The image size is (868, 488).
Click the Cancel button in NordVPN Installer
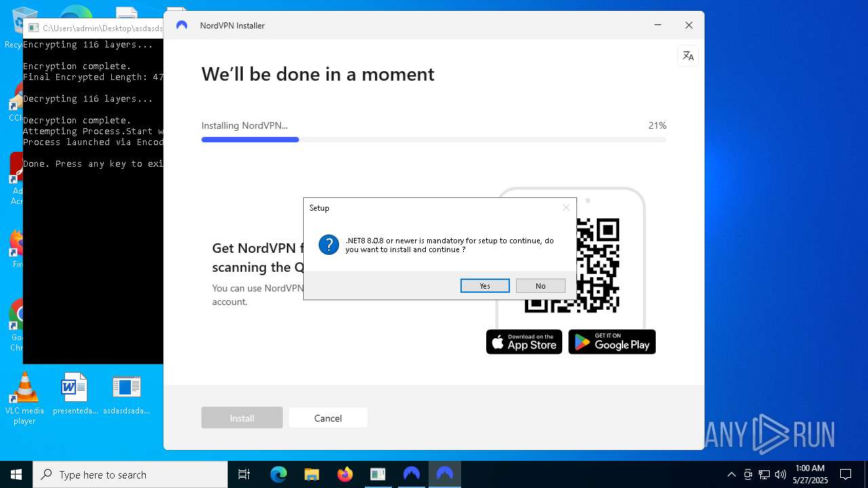328,418
